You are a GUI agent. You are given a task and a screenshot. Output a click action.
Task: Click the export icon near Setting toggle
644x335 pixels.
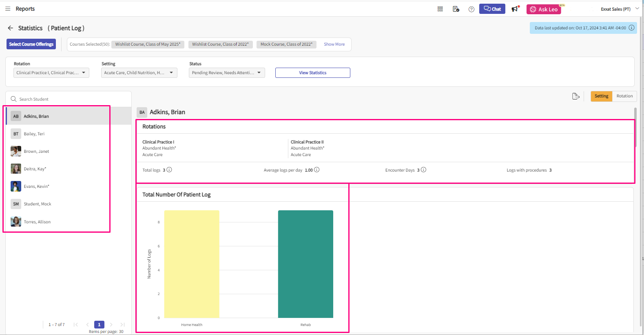click(576, 96)
